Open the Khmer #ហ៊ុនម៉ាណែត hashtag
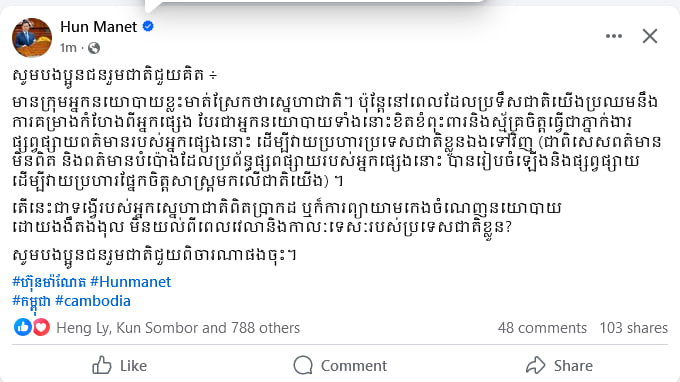The image size is (680, 382). tap(49, 282)
